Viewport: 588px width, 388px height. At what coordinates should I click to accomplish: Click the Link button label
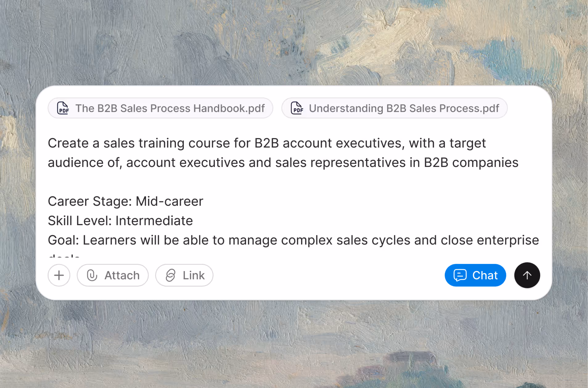(x=194, y=275)
